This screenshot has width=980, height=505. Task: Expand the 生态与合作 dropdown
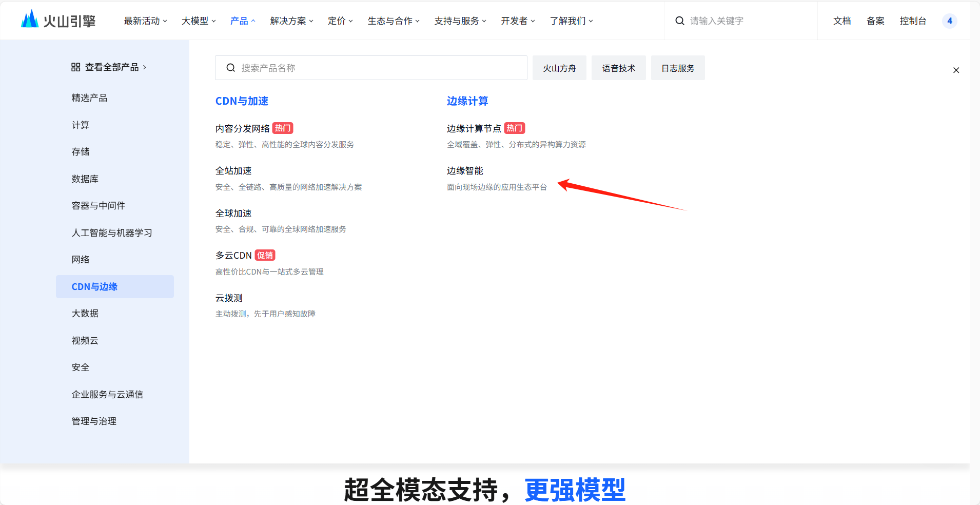[x=394, y=21]
